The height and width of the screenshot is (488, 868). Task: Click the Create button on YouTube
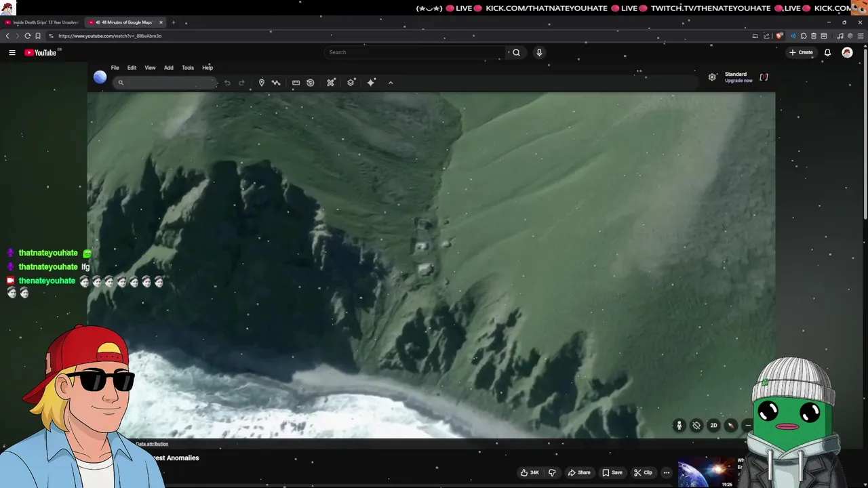tap(801, 52)
